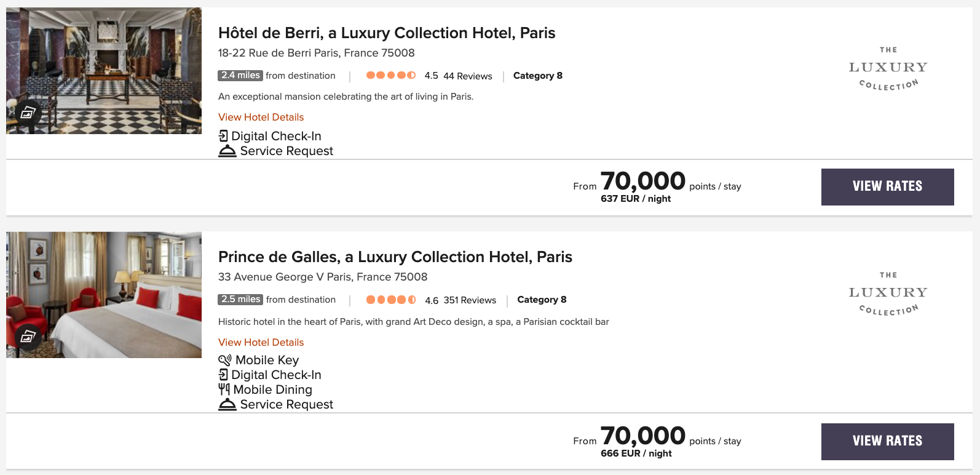Read the 44 Reviews for Hôtel de Berri
Image resolution: width=980 pixels, height=475 pixels.
point(465,76)
